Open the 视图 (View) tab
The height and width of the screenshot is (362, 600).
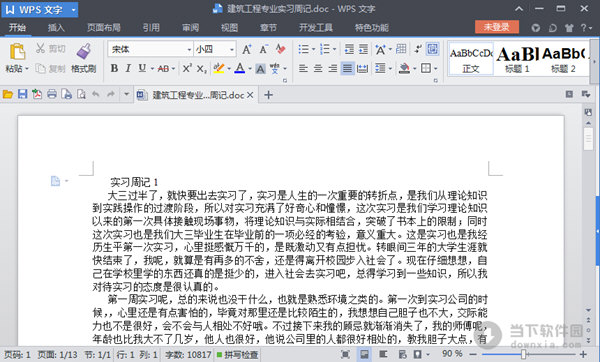coord(230,28)
